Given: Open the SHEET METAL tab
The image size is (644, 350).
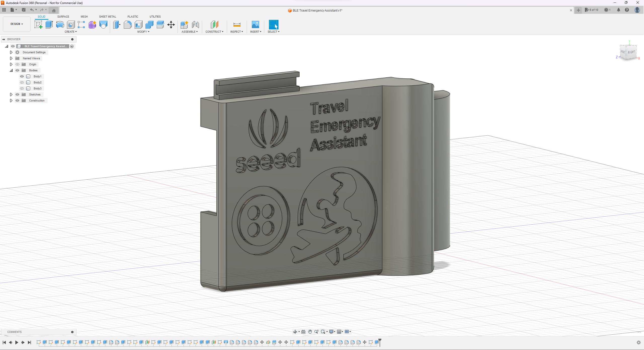Looking at the screenshot, I should point(107,16).
